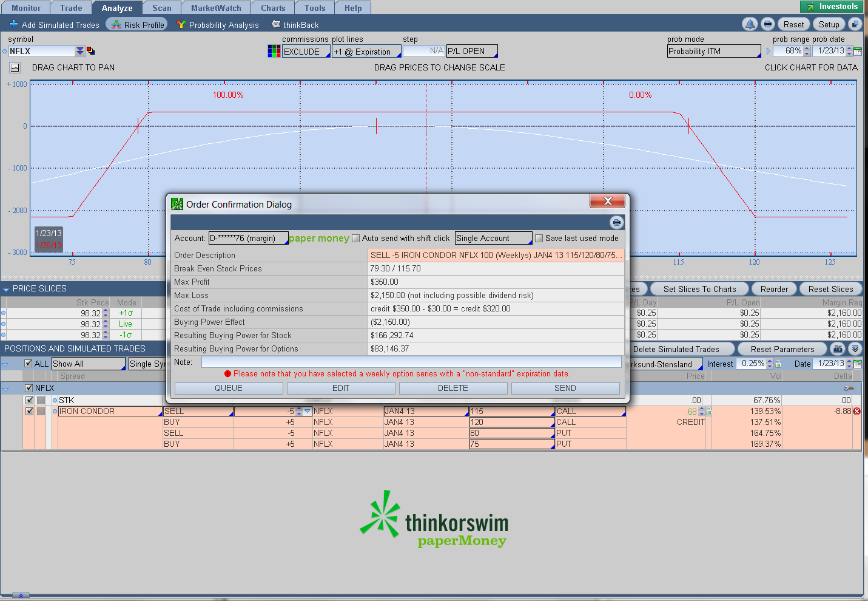The width and height of the screenshot is (868, 601).
Task: Click the chart toggle icon beside DRAG CHART TO PAN
Action: click(15, 67)
